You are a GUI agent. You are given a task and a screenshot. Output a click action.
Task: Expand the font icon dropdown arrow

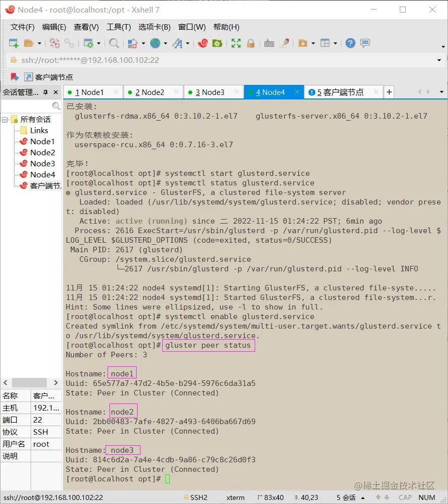[187, 43]
